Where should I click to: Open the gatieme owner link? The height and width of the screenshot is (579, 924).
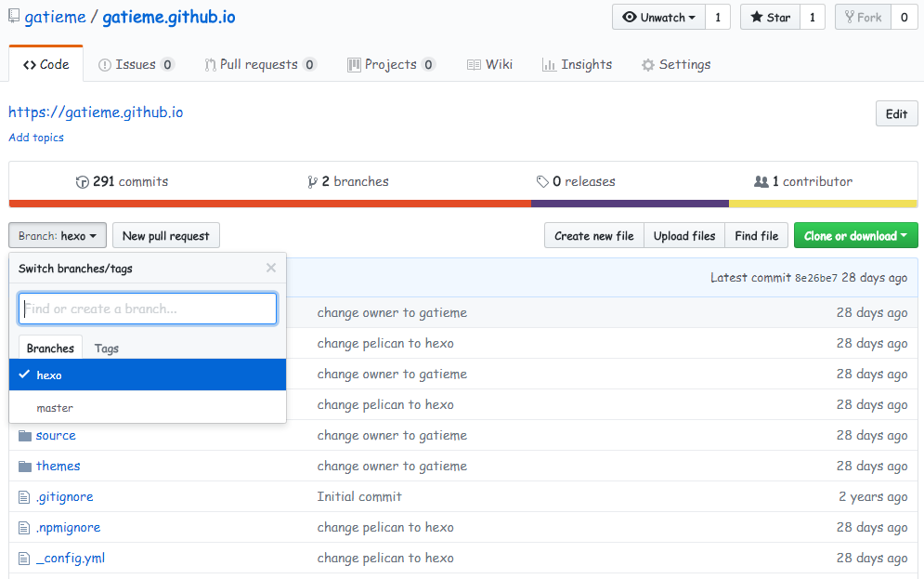click(x=55, y=17)
